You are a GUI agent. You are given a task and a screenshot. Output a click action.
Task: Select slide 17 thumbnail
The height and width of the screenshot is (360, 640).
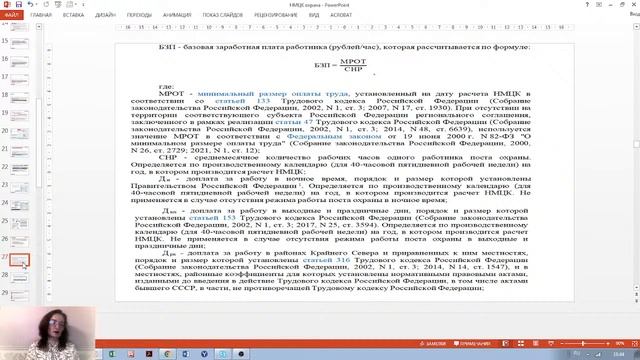pyautogui.click(x=19, y=80)
